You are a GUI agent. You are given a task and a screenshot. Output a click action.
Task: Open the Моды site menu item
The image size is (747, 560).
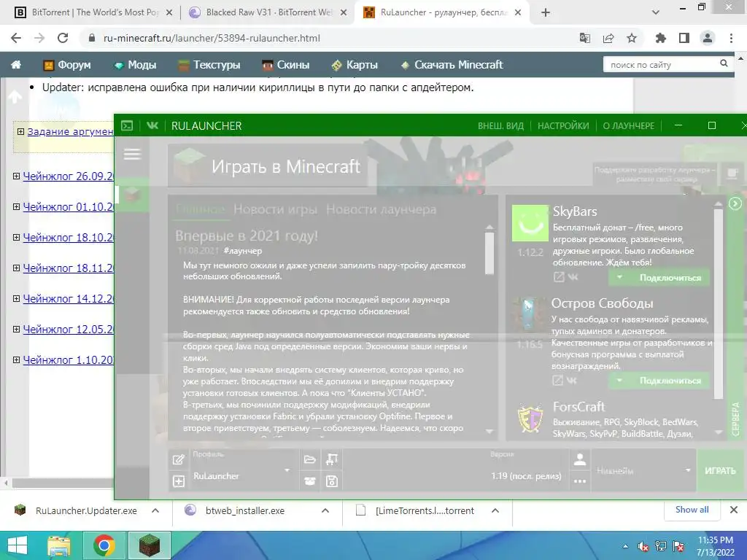(x=135, y=65)
